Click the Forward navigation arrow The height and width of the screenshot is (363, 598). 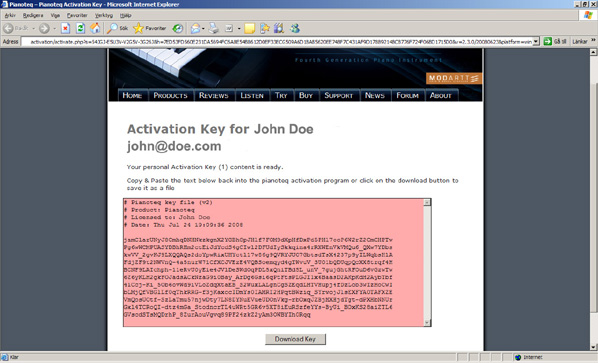click(x=44, y=28)
